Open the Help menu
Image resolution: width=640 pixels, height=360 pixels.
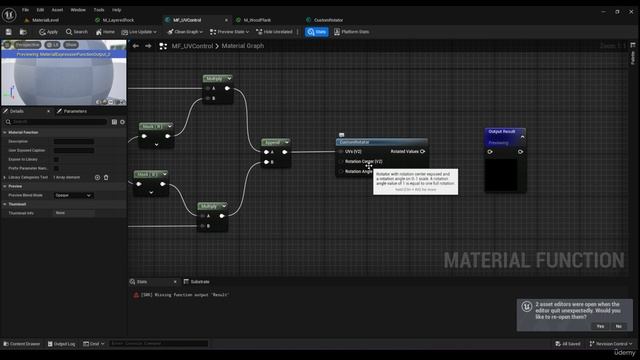point(116,10)
